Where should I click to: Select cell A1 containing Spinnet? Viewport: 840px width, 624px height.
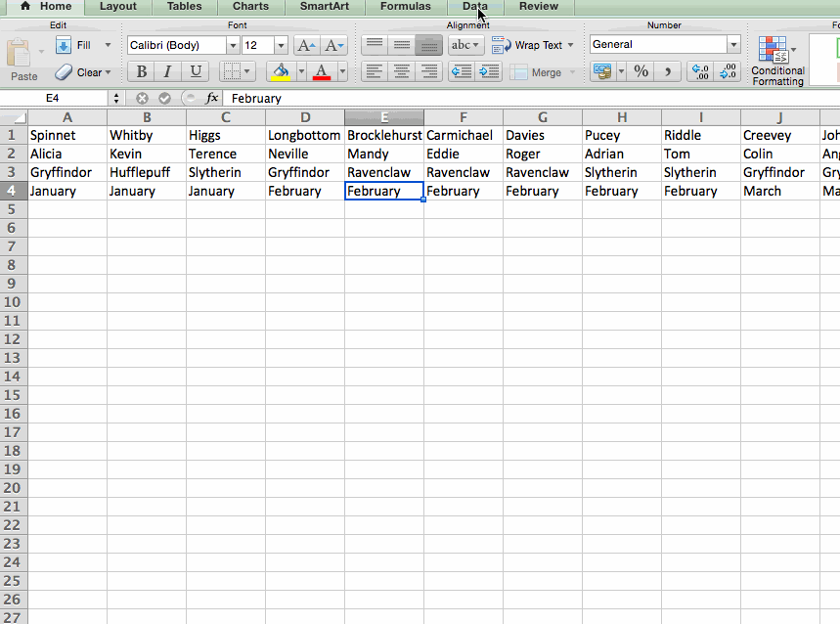point(67,134)
